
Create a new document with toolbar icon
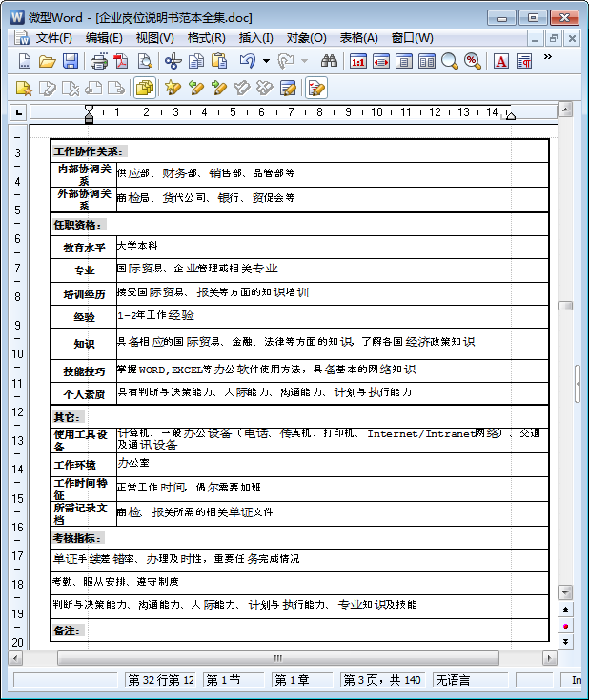click(x=25, y=61)
